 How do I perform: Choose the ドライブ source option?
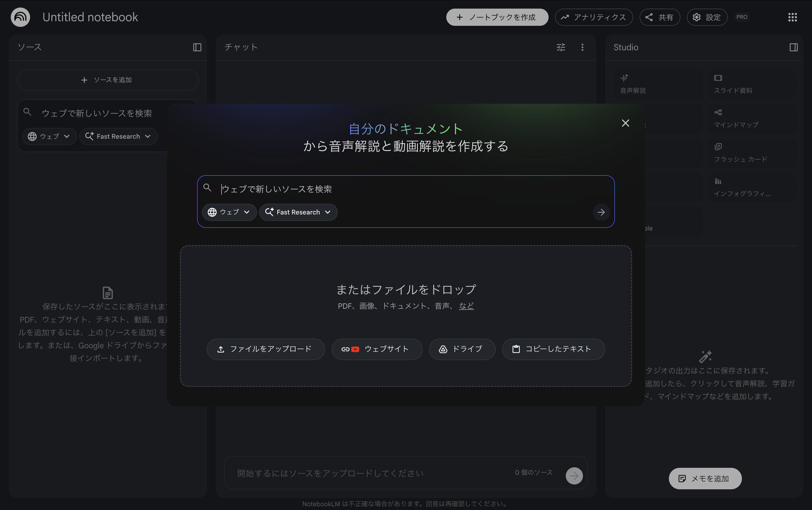click(462, 349)
